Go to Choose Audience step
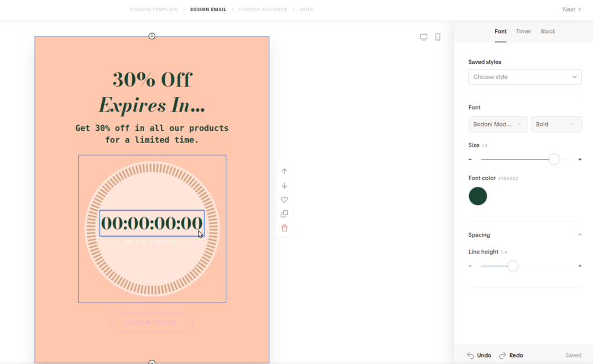Viewport: 593px width, 364px height. click(x=263, y=9)
